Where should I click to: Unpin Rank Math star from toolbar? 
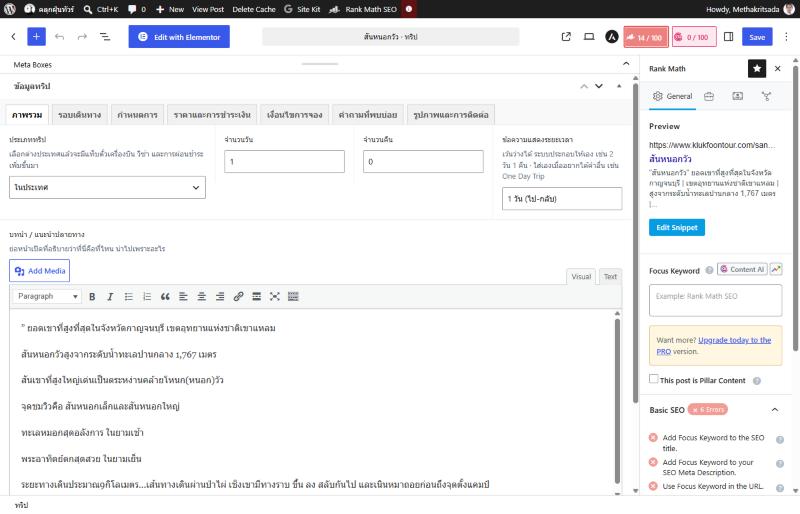point(757,68)
